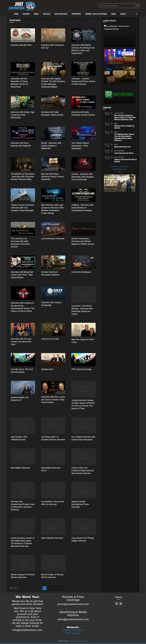146x644 pixels.
Task: Open the Marian Cerman interview link
Action: (83, 49)
